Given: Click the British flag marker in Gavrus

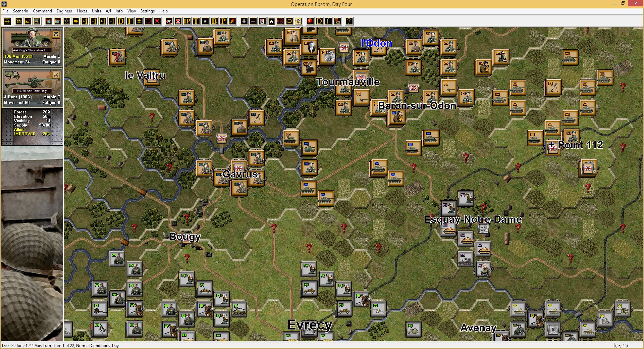Looking at the screenshot, I should click(239, 167).
